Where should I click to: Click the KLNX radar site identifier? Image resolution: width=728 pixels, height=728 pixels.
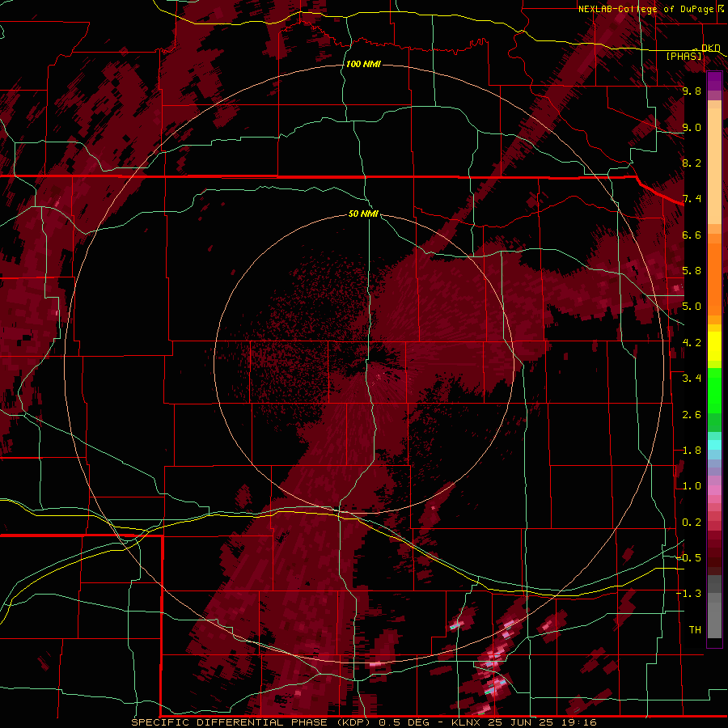[467, 722]
